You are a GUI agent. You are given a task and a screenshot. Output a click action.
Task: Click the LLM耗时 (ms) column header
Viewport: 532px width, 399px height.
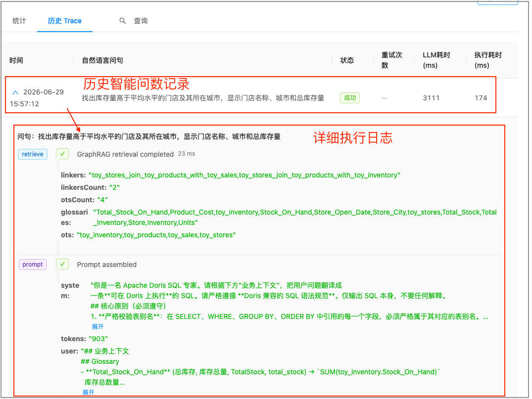pyautogui.click(x=436, y=60)
